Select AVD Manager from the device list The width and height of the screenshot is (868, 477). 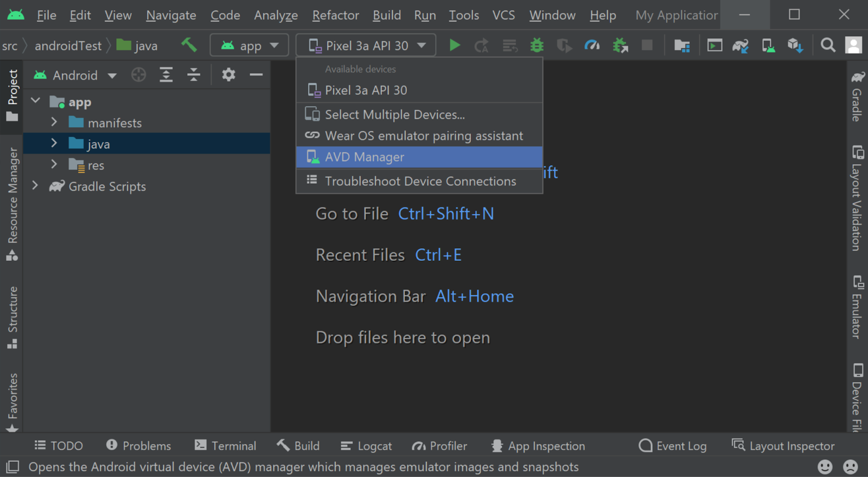[x=419, y=157]
